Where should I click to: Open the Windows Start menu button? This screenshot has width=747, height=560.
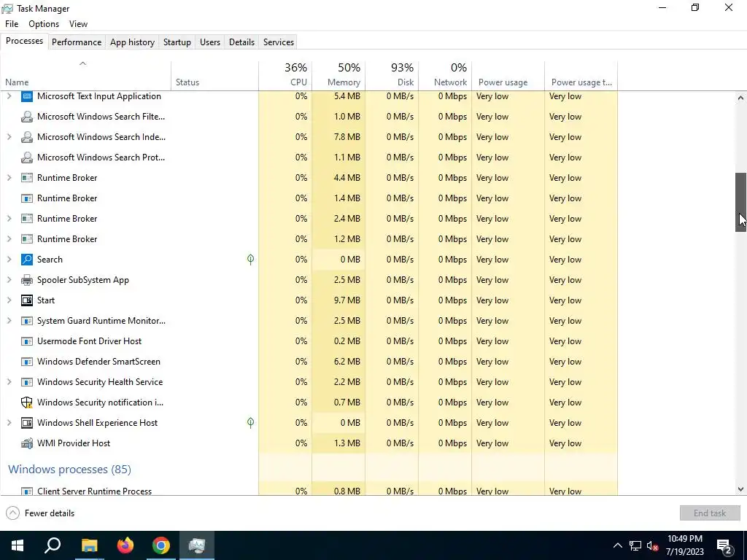pyautogui.click(x=18, y=545)
